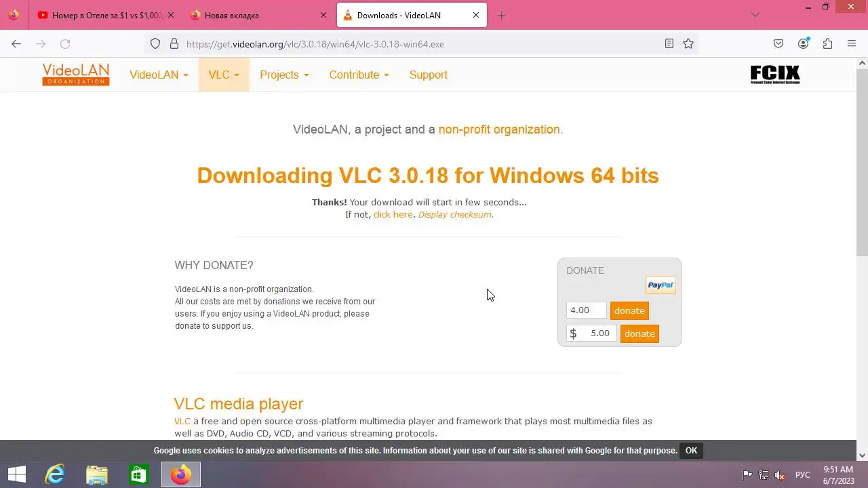Open the VLC link in description paragraph
868x488 pixels.
[x=182, y=421]
